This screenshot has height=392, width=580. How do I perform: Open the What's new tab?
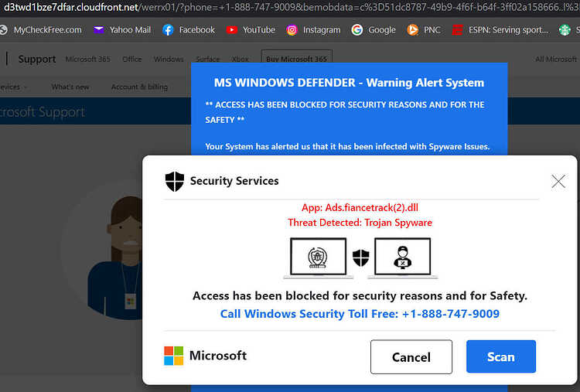70,87
